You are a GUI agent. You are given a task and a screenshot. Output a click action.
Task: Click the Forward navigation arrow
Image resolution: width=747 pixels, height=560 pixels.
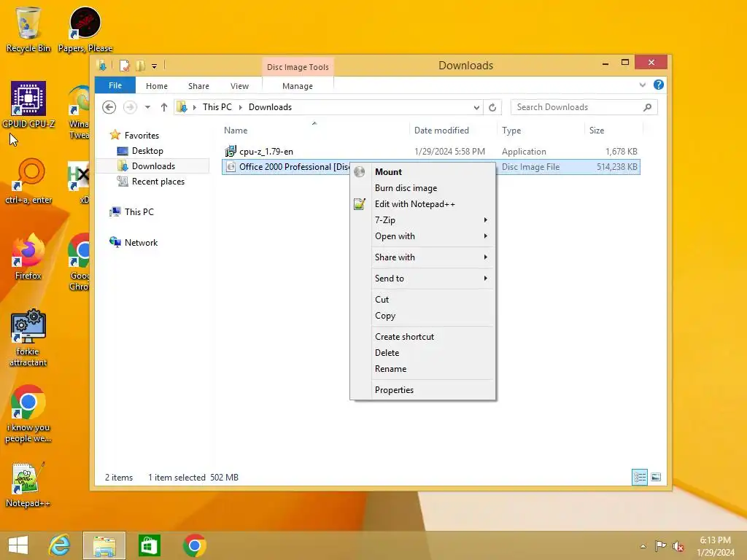[130, 107]
